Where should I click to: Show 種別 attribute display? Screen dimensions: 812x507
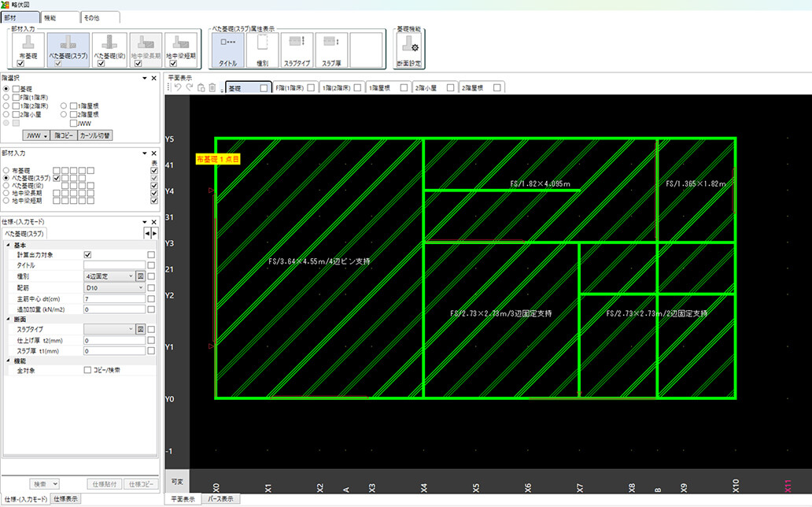pyautogui.click(x=263, y=50)
